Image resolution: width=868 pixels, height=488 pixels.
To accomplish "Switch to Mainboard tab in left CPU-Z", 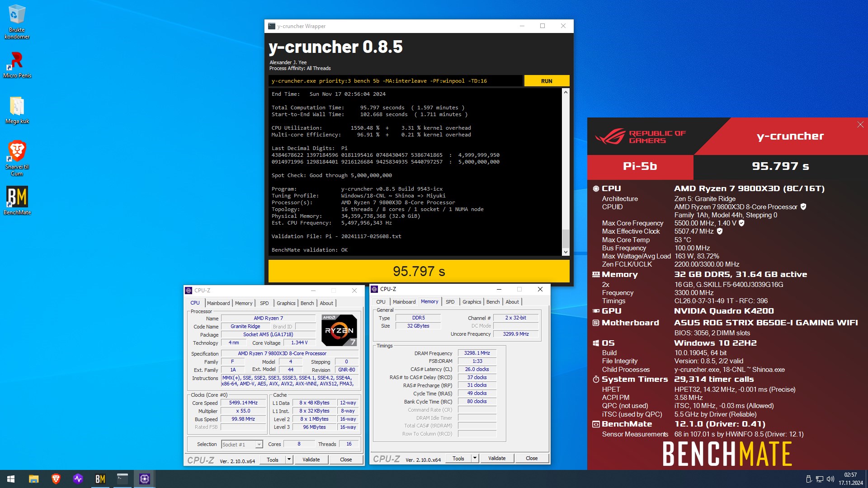I will point(218,303).
